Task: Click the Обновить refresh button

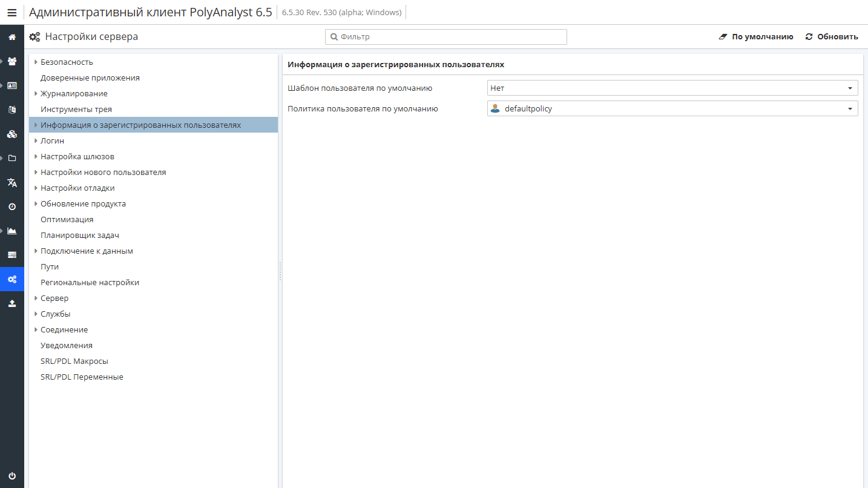Action: (832, 37)
